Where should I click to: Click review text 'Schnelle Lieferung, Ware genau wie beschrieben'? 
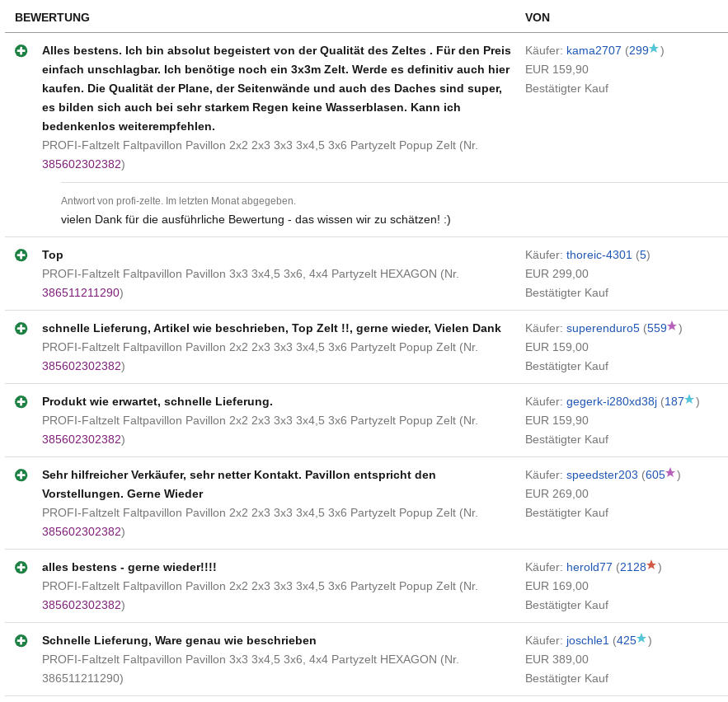click(x=179, y=641)
